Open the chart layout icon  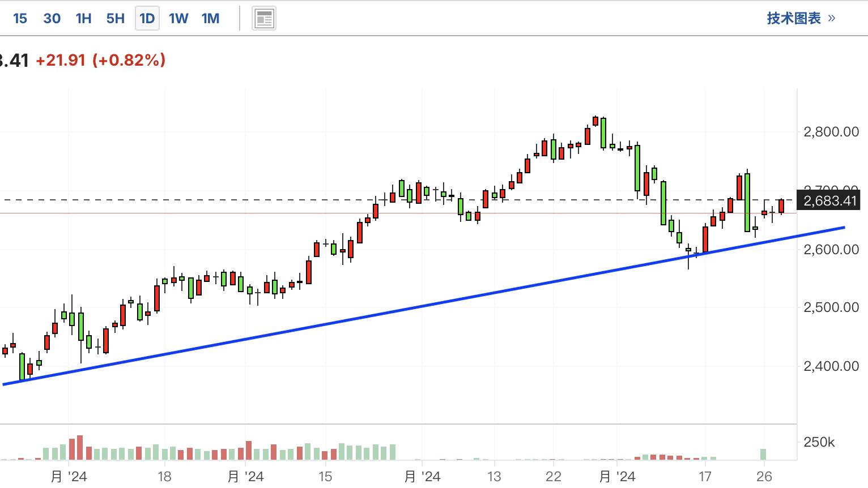click(264, 19)
